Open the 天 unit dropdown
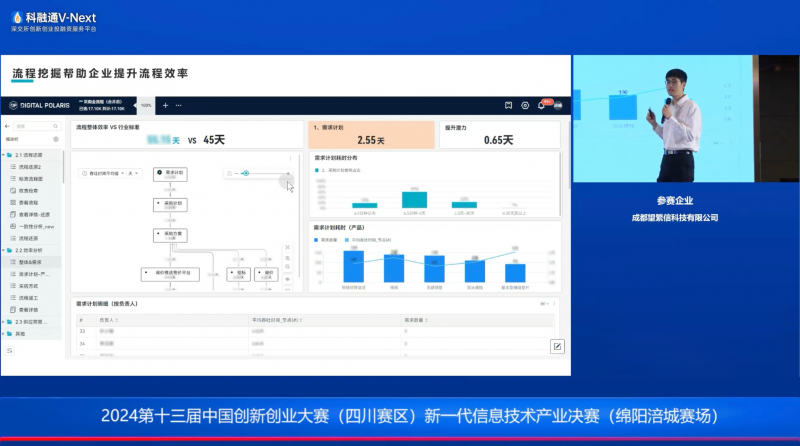 (x=133, y=174)
